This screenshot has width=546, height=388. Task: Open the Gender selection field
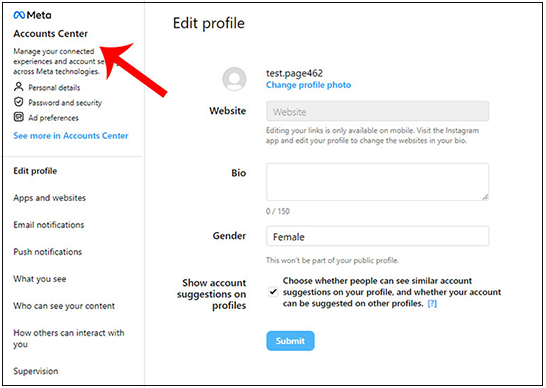(x=377, y=236)
